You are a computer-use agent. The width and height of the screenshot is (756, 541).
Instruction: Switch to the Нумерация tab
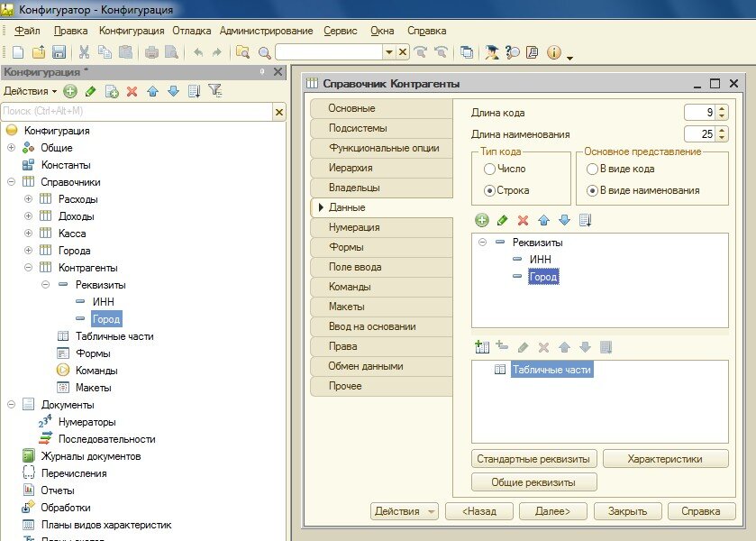tap(381, 227)
